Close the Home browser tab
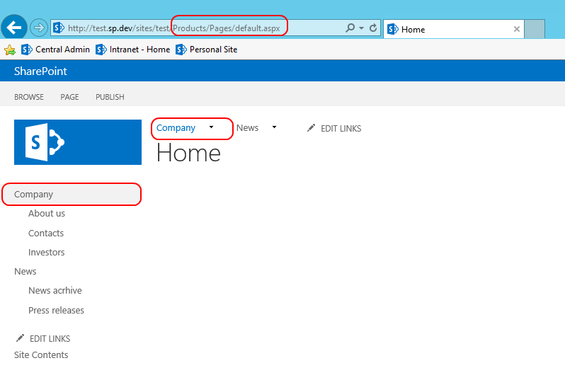This screenshot has height=392, width=565. 516,29
